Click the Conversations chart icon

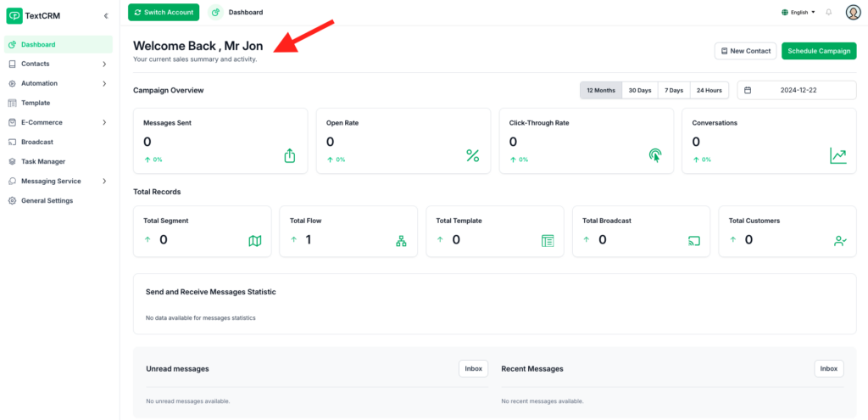(x=837, y=155)
